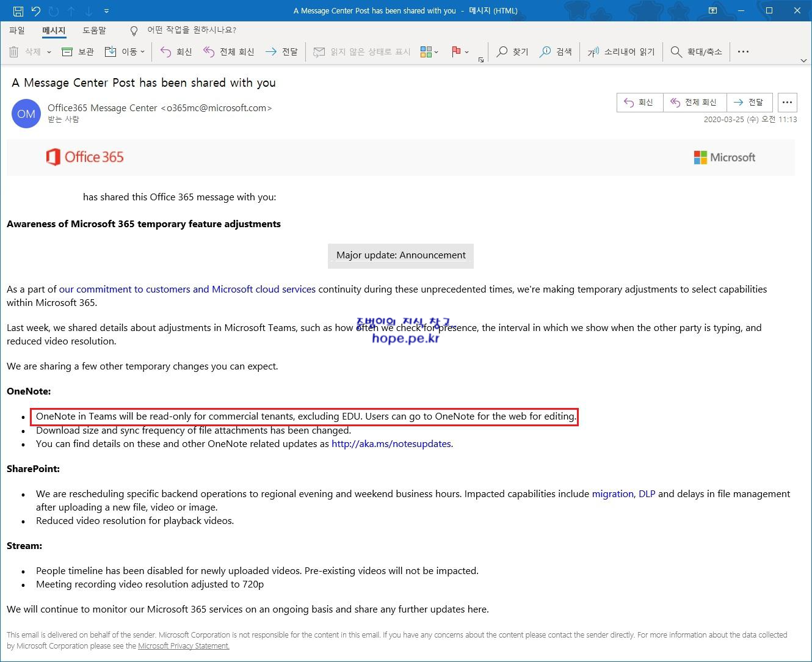This screenshot has width=812, height=662.
Task: Open ribbon more commands ellipsis
Action: [743, 52]
